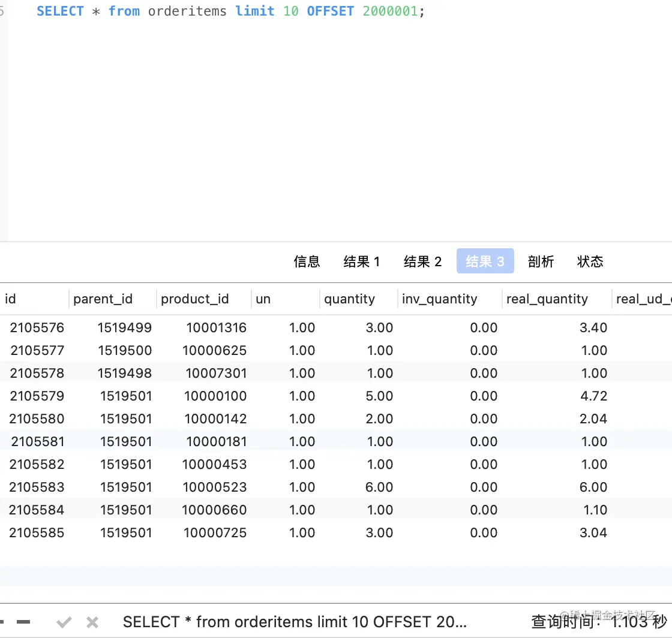The width and height of the screenshot is (672, 638).
Task: Select id cell 2105582
Action: click(37, 464)
